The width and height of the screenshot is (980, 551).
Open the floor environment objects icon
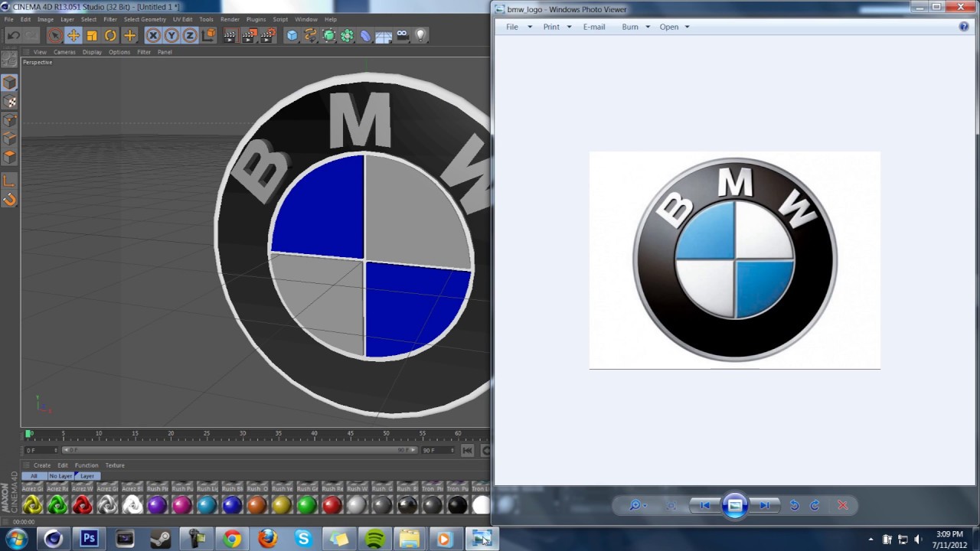[384, 35]
